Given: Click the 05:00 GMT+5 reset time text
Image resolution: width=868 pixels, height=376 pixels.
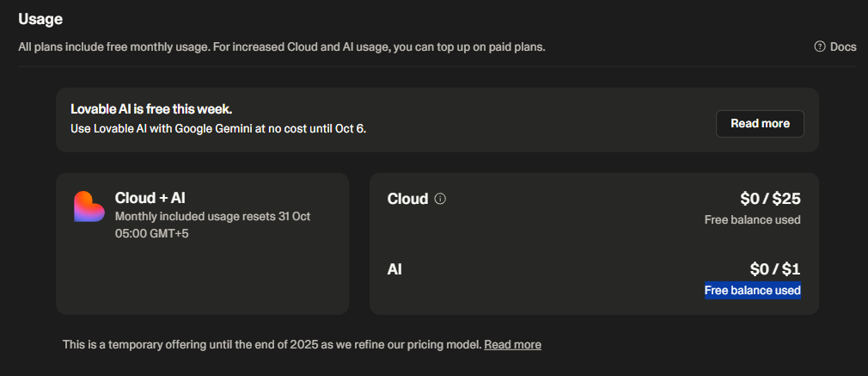Looking at the screenshot, I should click(152, 232).
